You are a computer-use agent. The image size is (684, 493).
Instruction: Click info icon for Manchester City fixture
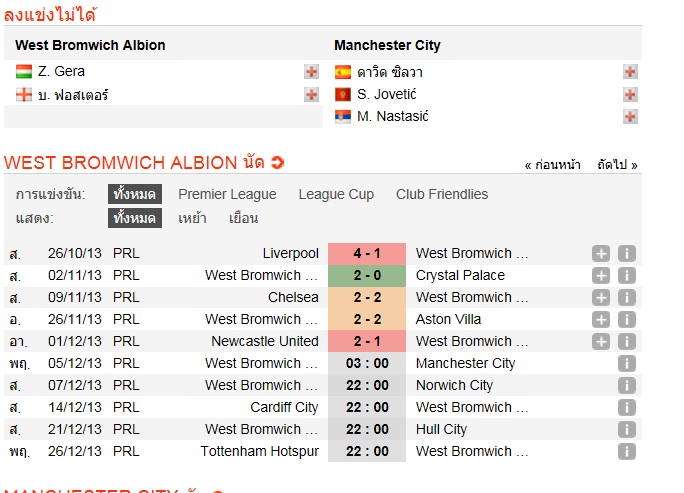point(627,364)
